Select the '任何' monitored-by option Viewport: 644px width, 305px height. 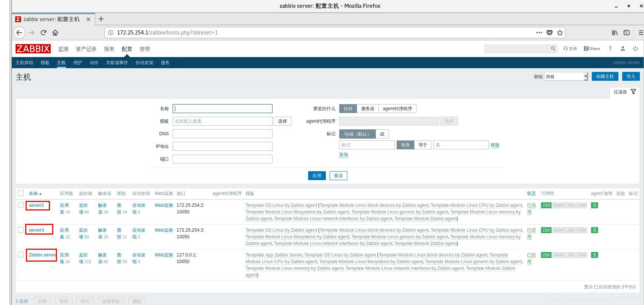[348, 109]
